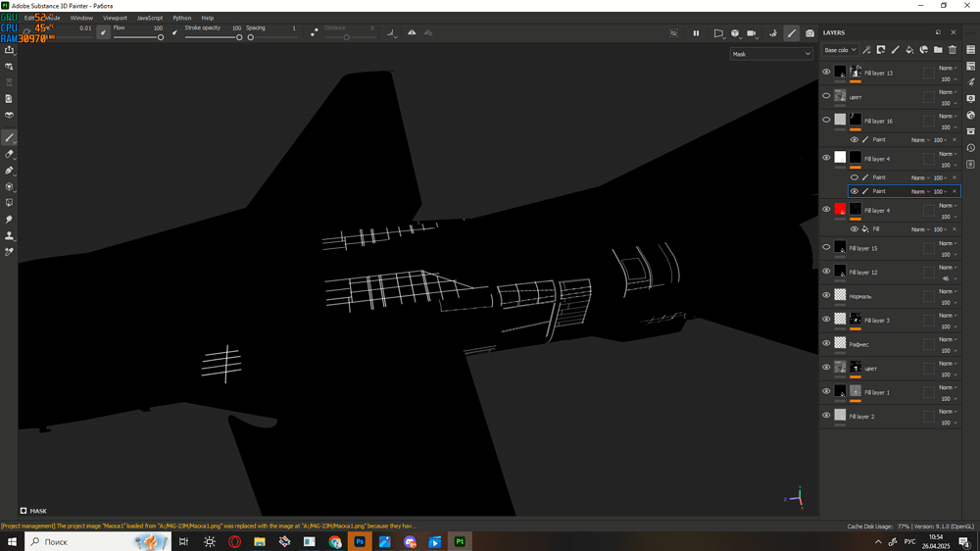The image size is (980, 551).
Task: Select the red Fill layer 4 color thumbnail
Action: click(840, 209)
